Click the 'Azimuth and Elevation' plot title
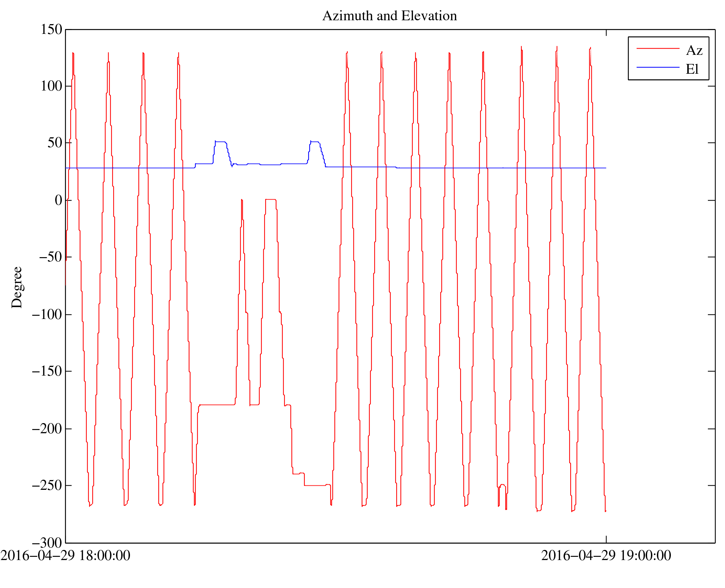The width and height of the screenshot is (725, 588). tap(389, 16)
